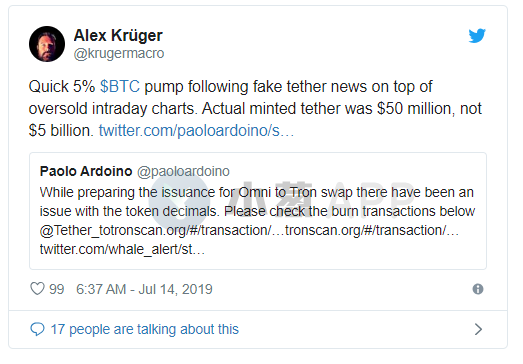Screen dimensions: 523x364
Task: Open '17 people are talking about this'
Action: pos(144,329)
